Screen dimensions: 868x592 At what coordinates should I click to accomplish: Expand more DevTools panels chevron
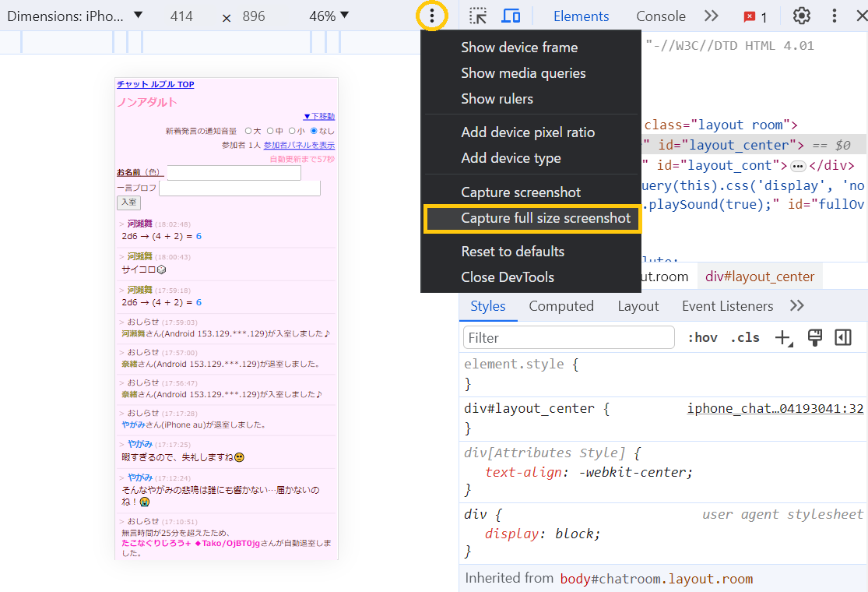[x=711, y=16]
